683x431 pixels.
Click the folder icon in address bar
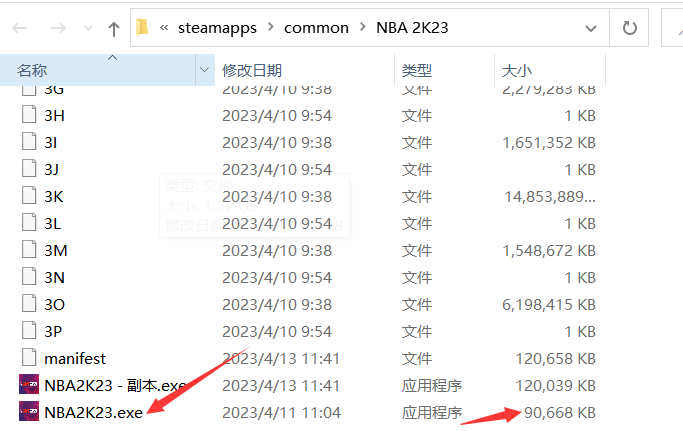142,27
